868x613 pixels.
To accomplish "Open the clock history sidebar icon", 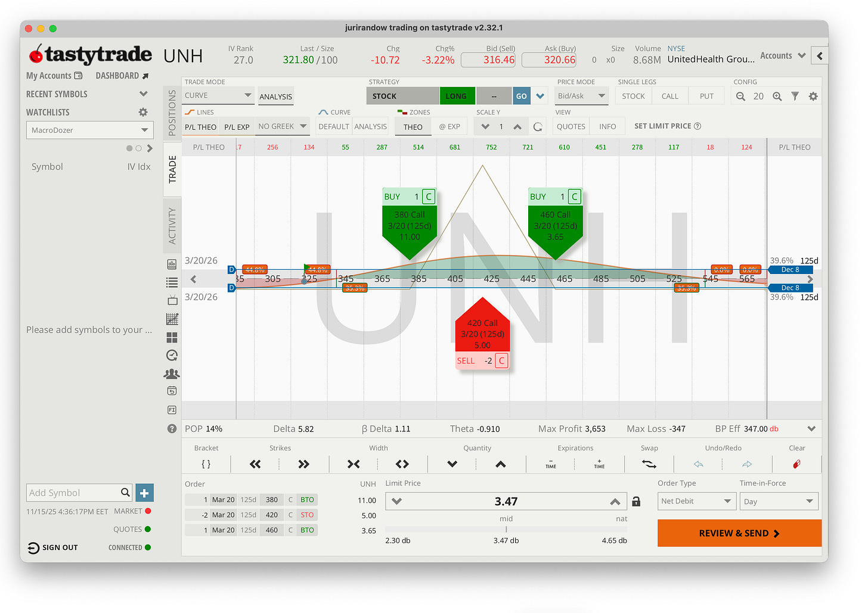I will (172, 356).
